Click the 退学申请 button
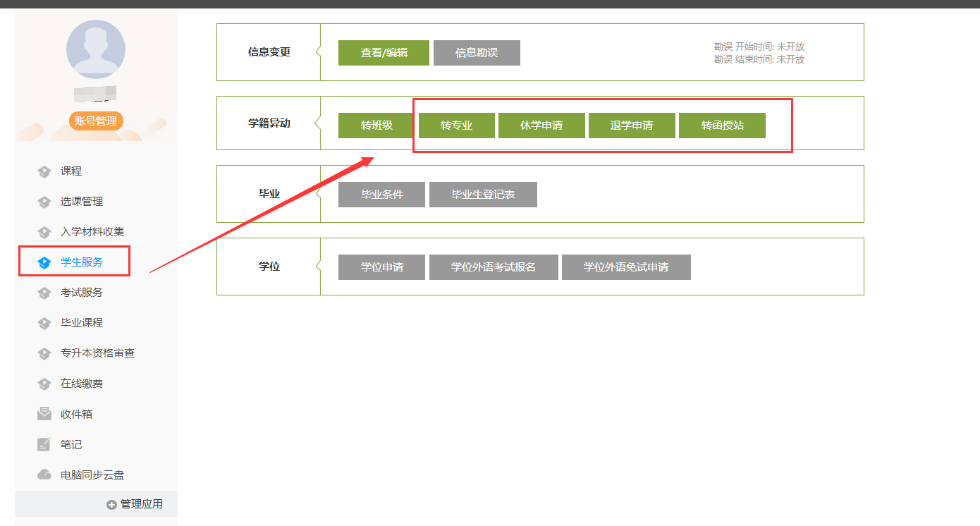Viewport: 980px width, 526px height. pyautogui.click(x=632, y=126)
